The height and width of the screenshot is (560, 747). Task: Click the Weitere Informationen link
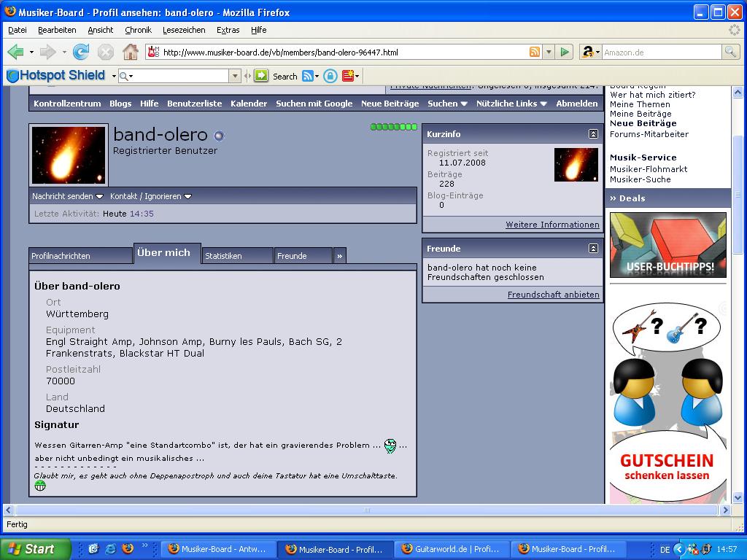point(553,225)
